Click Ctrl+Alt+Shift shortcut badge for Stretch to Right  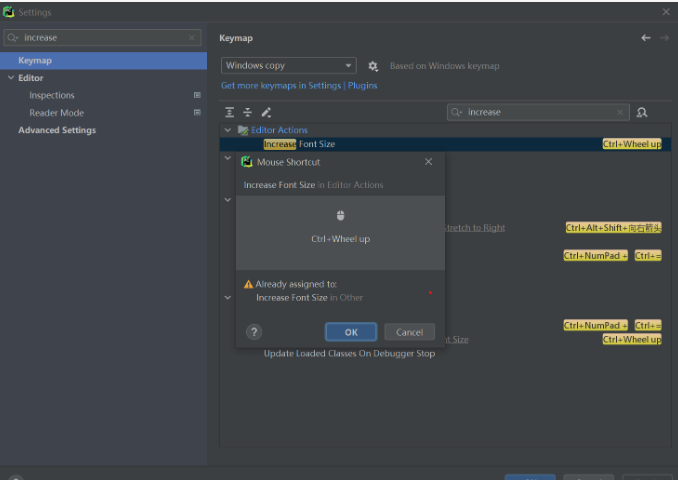(613, 227)
